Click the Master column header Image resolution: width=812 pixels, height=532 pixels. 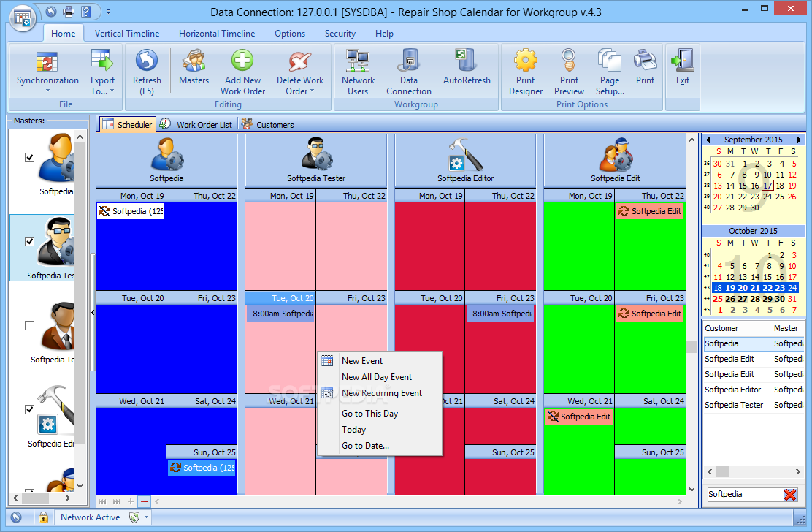788,328
